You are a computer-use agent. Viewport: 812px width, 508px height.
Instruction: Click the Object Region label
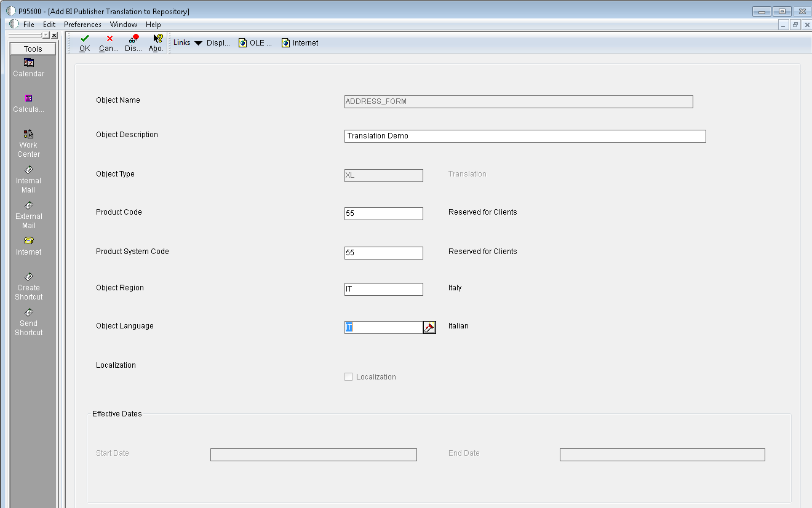pos(120,288)
